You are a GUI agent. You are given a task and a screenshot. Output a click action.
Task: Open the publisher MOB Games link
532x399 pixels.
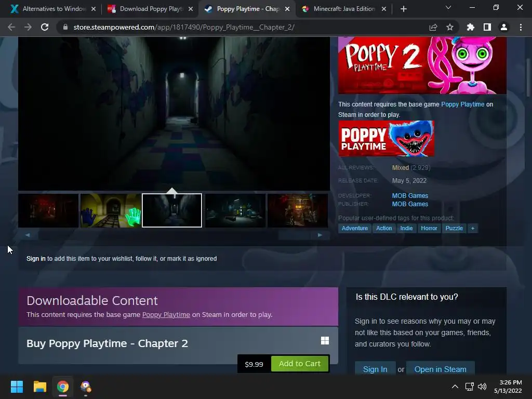(x=410, y=204)
